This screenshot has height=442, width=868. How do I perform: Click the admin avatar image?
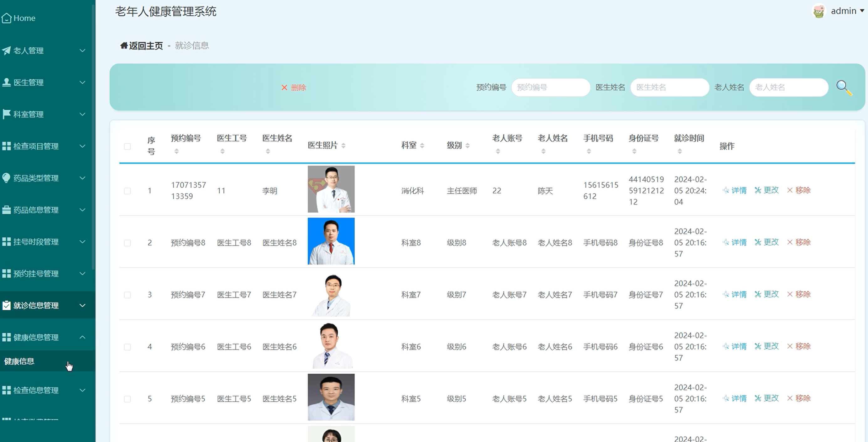[819, 11]
